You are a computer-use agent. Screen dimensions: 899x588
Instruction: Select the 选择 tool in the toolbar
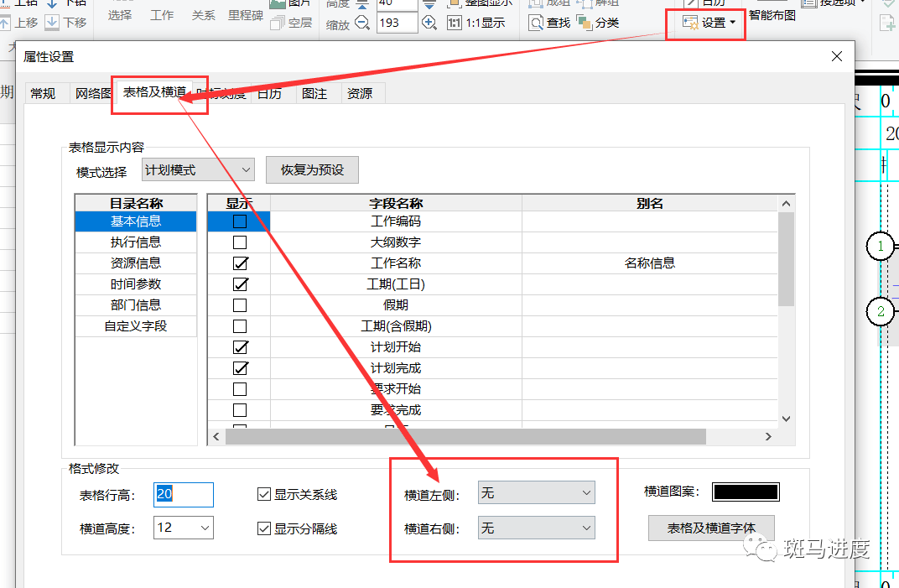pos(120,15)
